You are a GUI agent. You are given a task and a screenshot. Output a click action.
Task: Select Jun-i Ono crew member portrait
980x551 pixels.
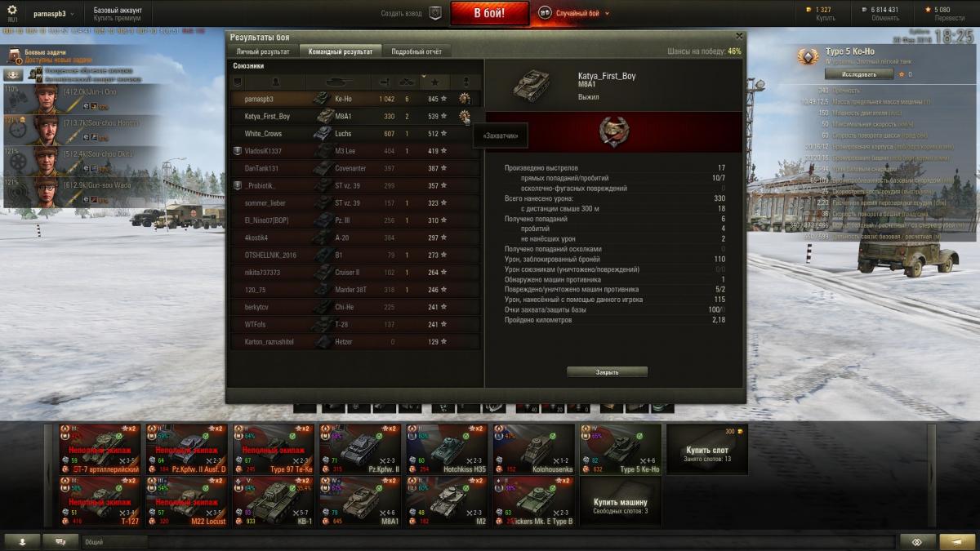point(47,99)
